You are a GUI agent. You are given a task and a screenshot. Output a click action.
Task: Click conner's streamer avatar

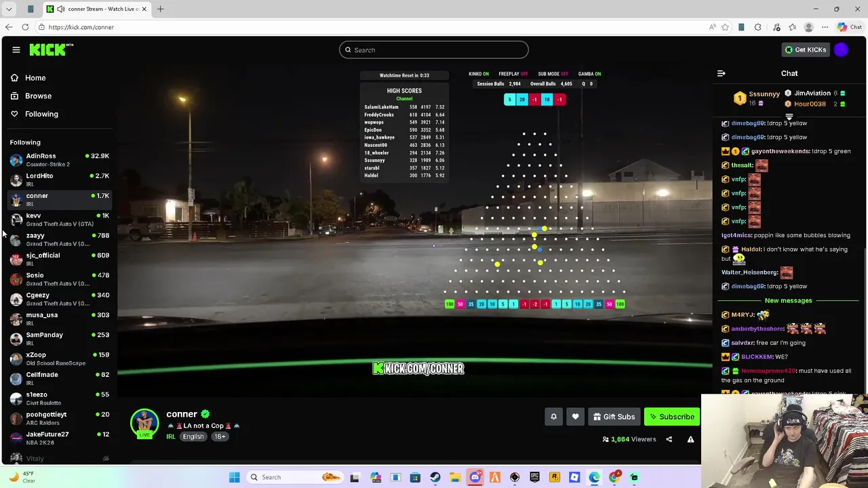pos(144,424)
